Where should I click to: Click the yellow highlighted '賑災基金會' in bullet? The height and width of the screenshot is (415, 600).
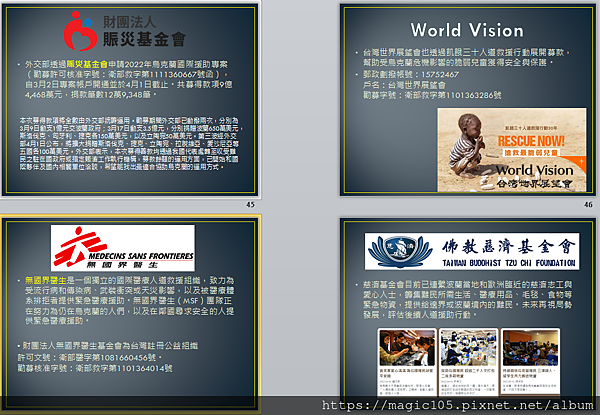pyautogui.click(x=87, y=64)
